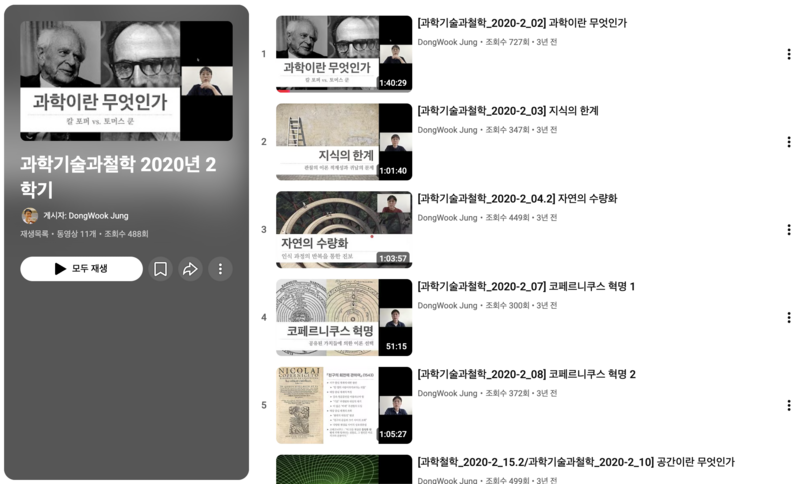Open more options for 코페르니쿠스 혁명 2 video
The image size is (800, 484).
pyautogui.click(x=789, y=405)
